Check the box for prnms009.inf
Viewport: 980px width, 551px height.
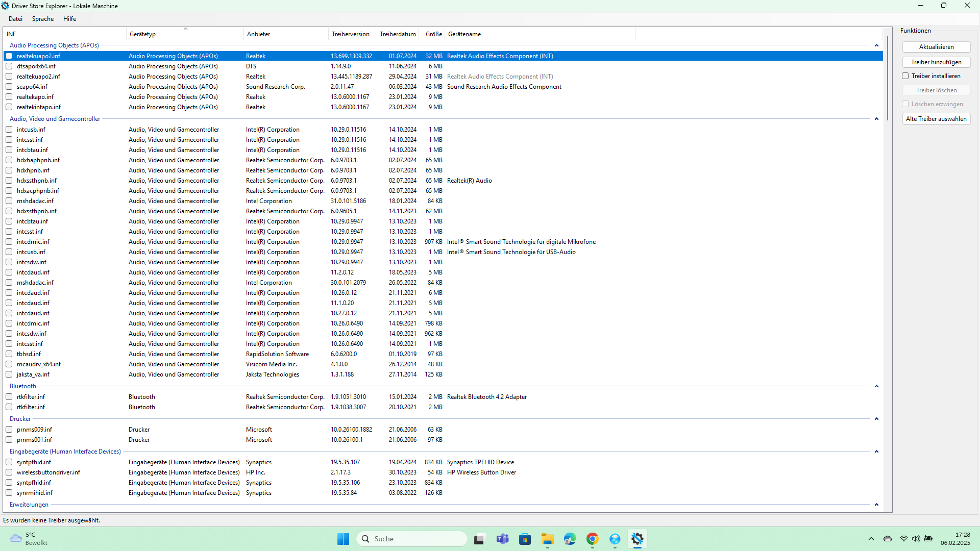[x=9, y=430]
